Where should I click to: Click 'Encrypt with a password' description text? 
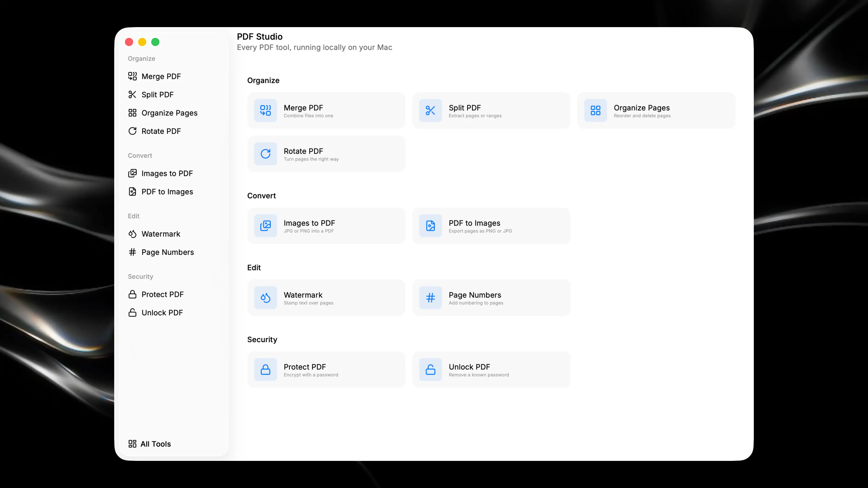pos(311,375)
